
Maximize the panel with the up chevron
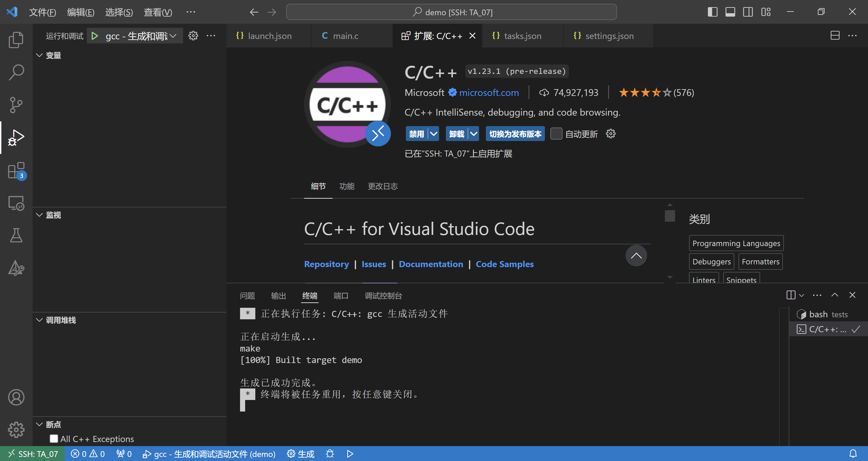pyautogui.click(x=835, y=295)
